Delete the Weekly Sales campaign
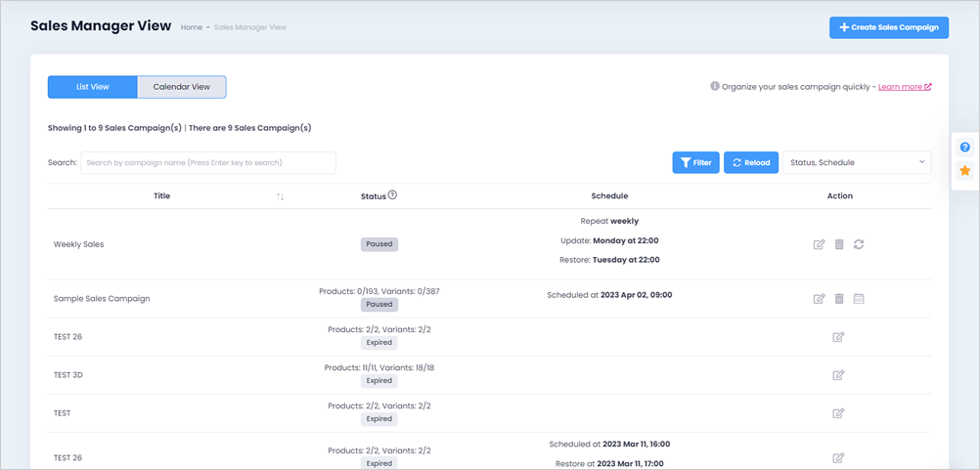The image size is (980, 470). pyautogui.click(x=839, y=244)
